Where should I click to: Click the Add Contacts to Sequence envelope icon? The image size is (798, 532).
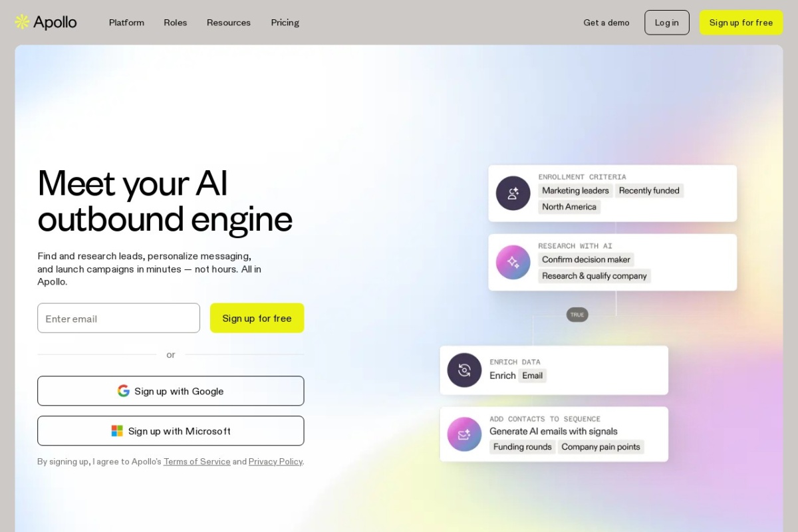(464, 434)
